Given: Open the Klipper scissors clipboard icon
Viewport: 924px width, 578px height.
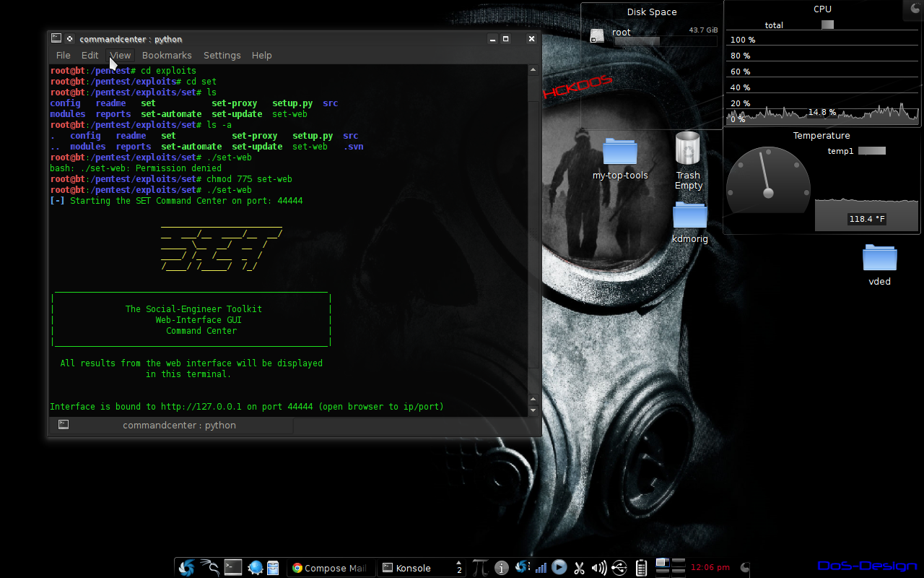Looking at the screenshot, I should coord(579,568).
